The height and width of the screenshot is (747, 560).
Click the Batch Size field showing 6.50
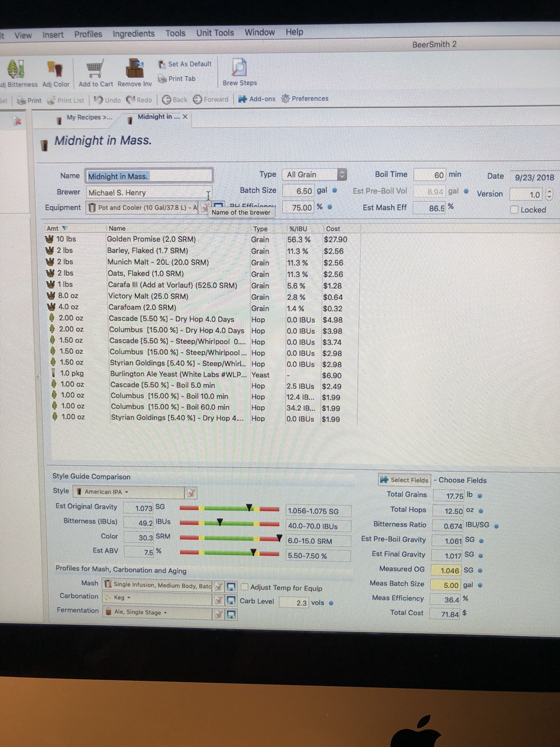tap(298, 191)
